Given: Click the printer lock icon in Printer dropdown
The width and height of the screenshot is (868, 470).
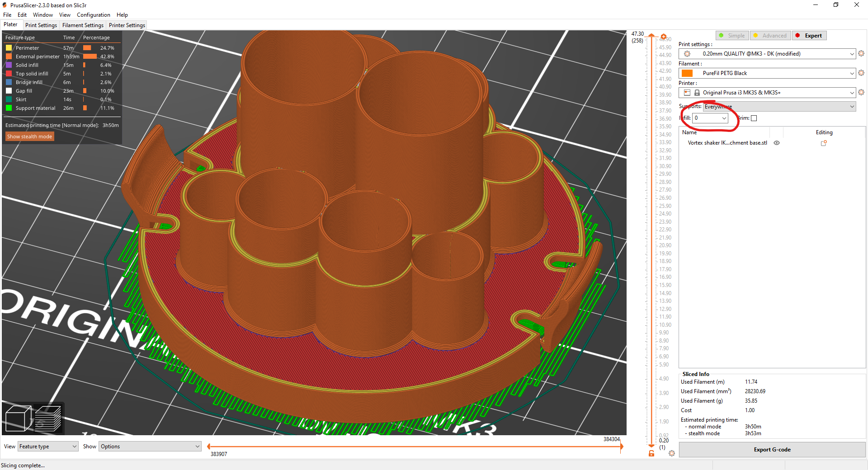Looking at the screenshot, I should 697,93.
